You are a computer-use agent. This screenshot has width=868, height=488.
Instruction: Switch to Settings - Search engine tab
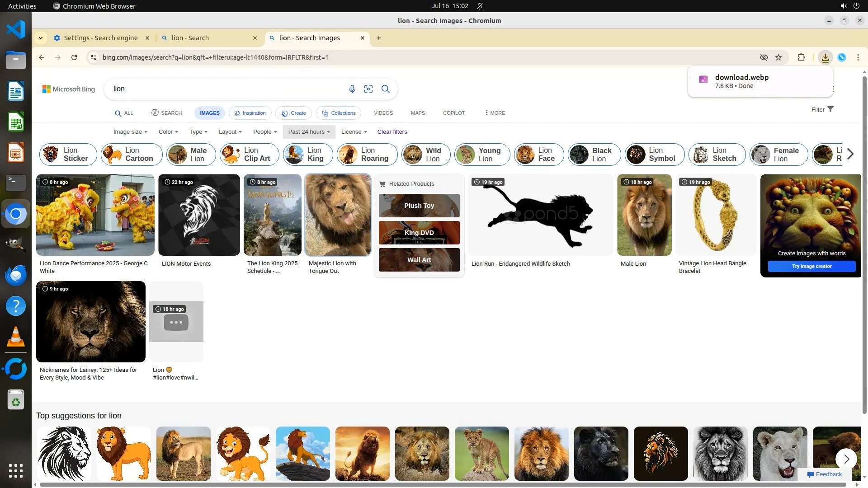tap(100, 38)
